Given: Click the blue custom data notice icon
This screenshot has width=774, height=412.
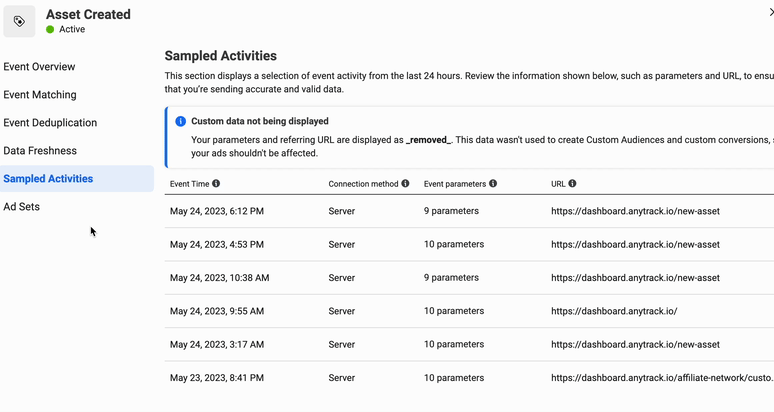Looking at the screenshot, I should point(180,121).
